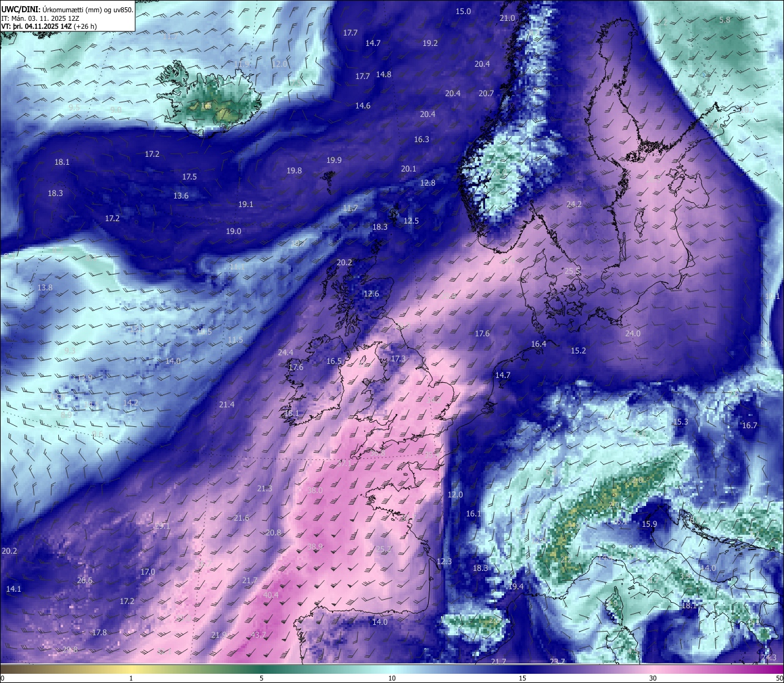Select the 43.7 value near Spain
The height and width of the screenshot is (683, 784).
(258, 635)
